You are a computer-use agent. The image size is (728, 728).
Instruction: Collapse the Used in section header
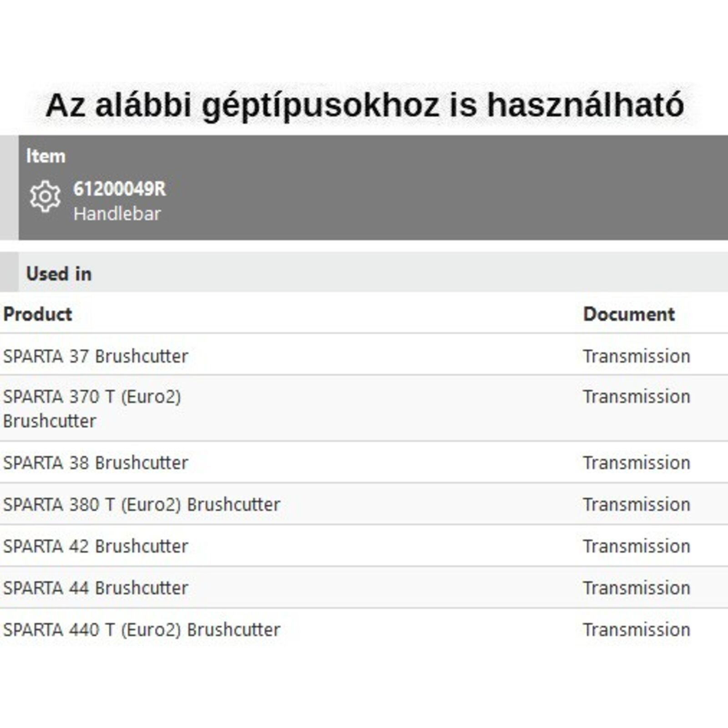click(59, 273)
